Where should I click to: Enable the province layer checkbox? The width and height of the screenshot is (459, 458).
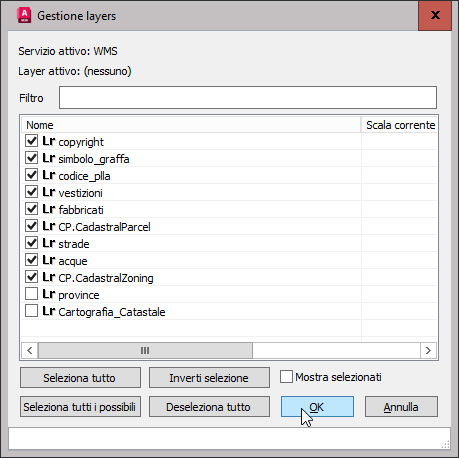point(32,294)
